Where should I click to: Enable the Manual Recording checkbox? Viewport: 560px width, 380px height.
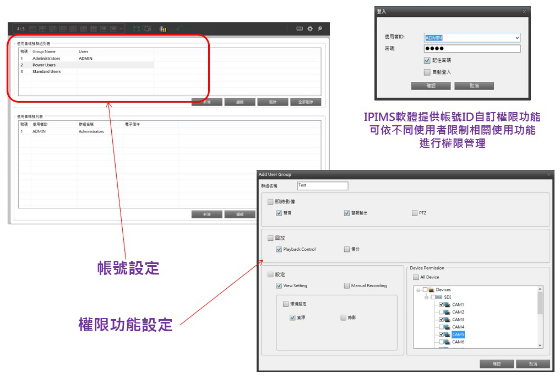coord(346,286)
